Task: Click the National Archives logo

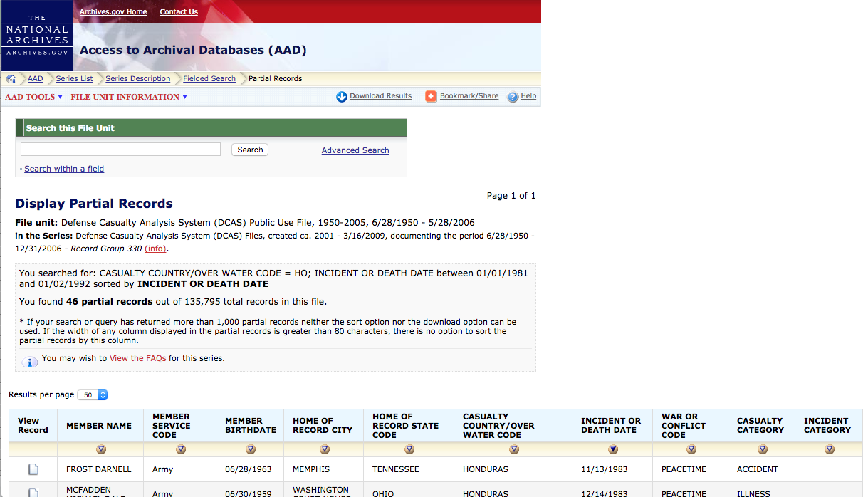Action: (36, 36)
